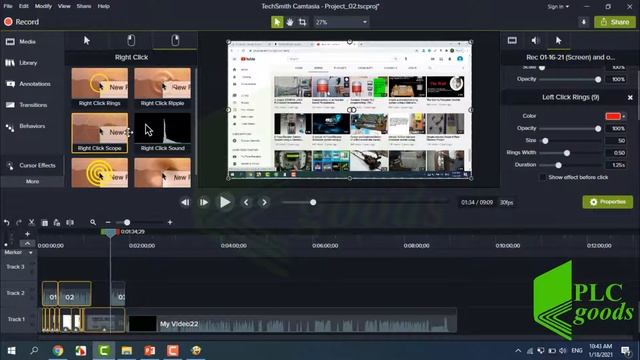640x360 pixels.
Task: Jump to the previous media marker arrow
Action: coord(246,202)
